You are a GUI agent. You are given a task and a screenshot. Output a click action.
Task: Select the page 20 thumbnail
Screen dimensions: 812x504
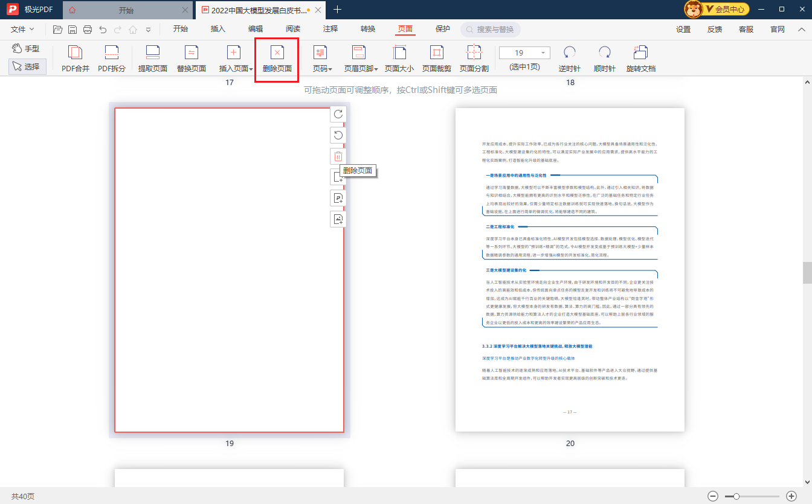(570, 269)
